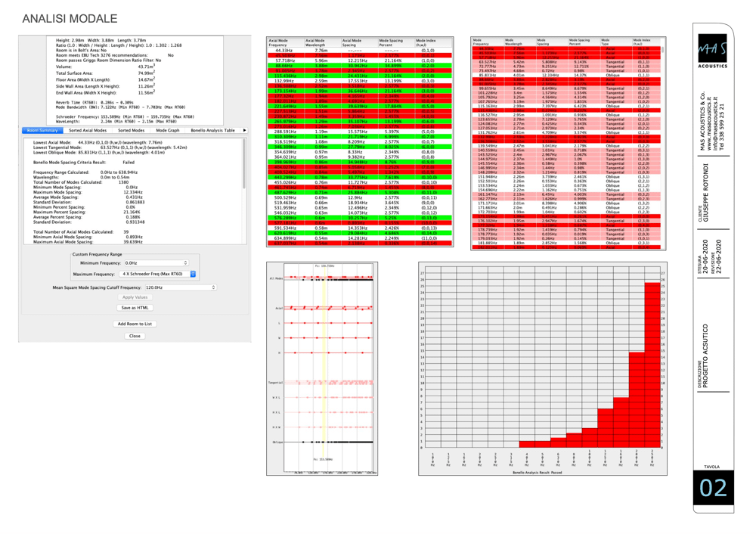Select the Mode Graph tab
756x534 pixels.
[167, 130]
